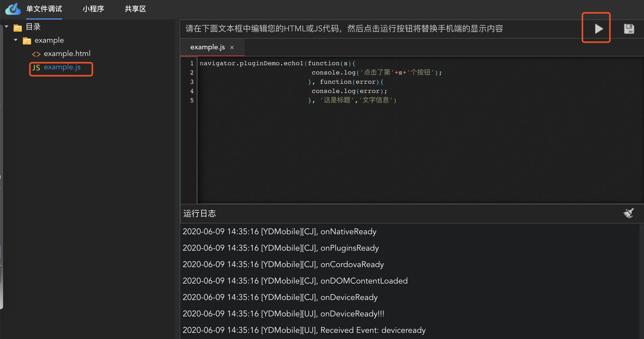
Task: Click line number 5 in gutter
Action: (x=192, y=100)
